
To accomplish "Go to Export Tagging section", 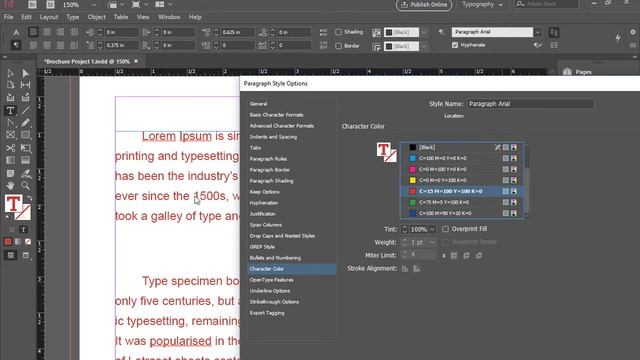I will [x=267, y=313].
